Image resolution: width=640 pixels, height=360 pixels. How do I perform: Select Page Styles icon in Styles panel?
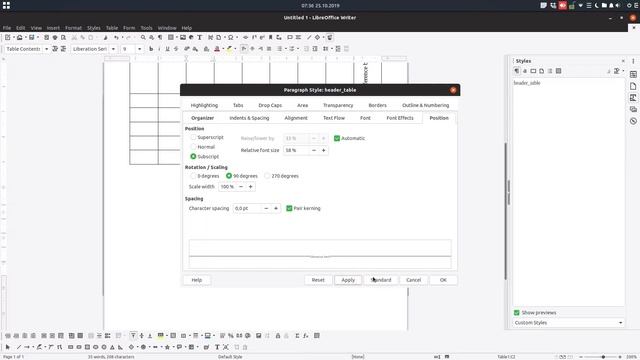click(x=542, y=71)
